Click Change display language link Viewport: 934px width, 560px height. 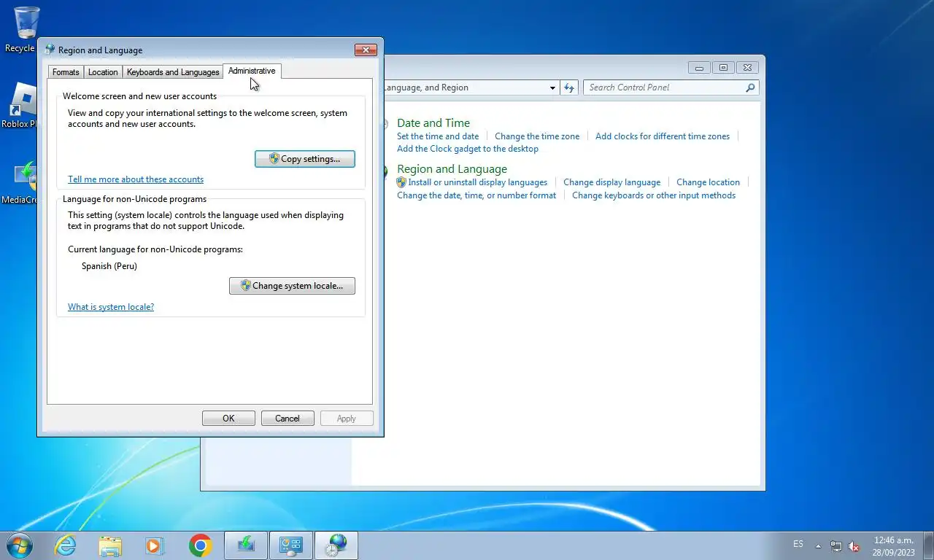coord(611,182)
